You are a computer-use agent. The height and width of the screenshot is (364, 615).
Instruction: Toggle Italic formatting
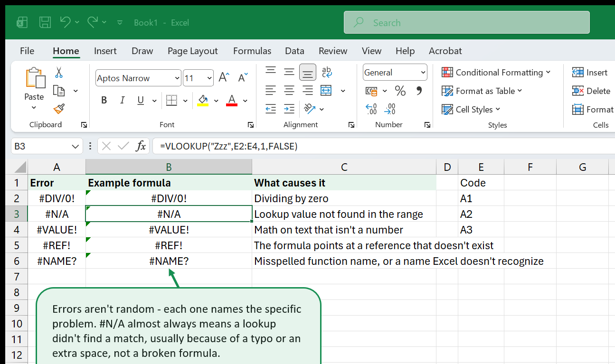[122, 100]
